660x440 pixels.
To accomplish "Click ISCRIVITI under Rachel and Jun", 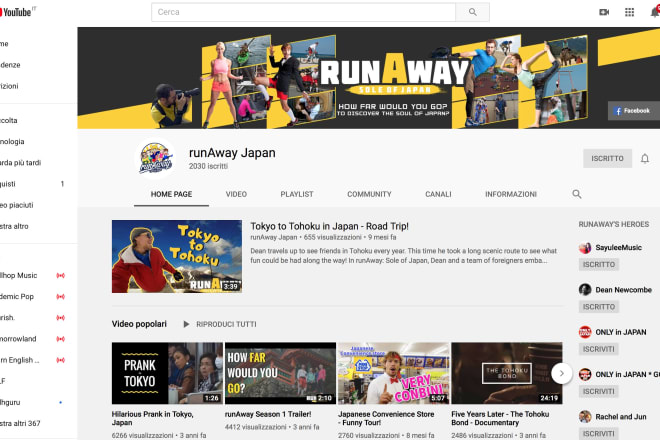I will pos(599,434).
